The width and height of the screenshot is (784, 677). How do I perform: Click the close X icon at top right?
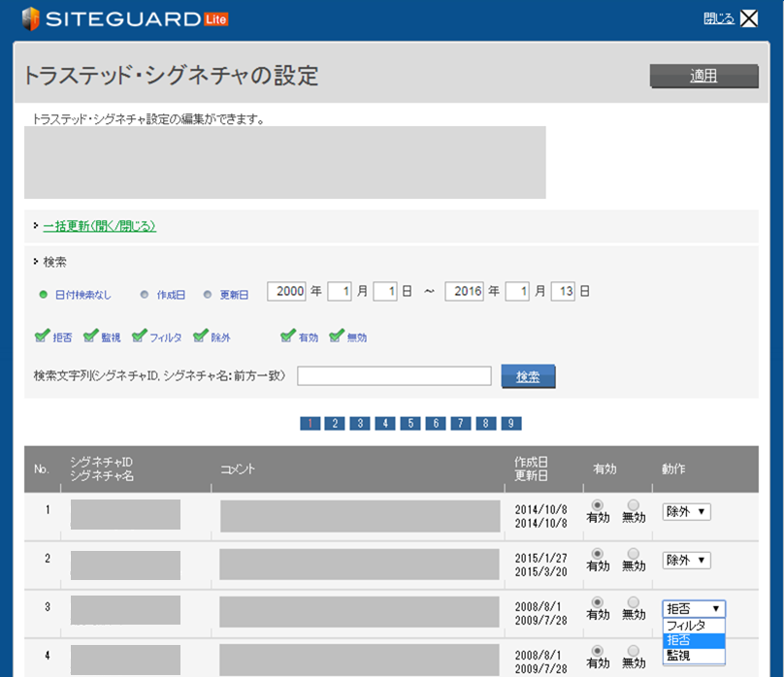749,18
